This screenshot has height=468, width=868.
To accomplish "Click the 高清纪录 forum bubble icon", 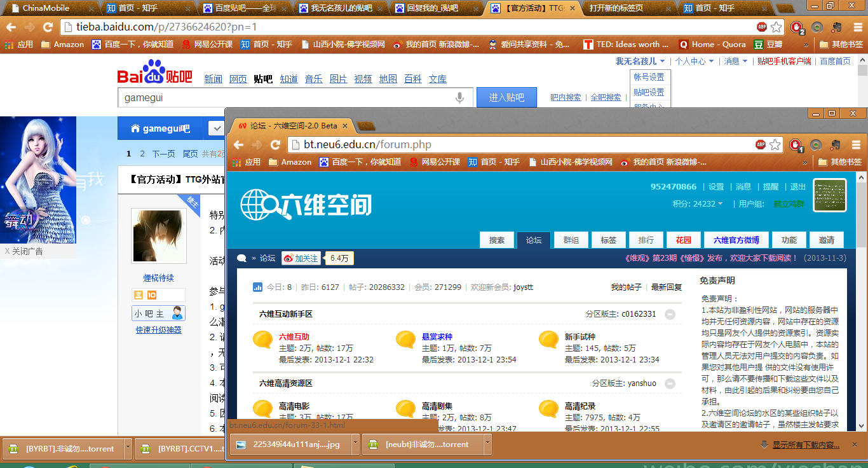I will click(x=549, y=410).
